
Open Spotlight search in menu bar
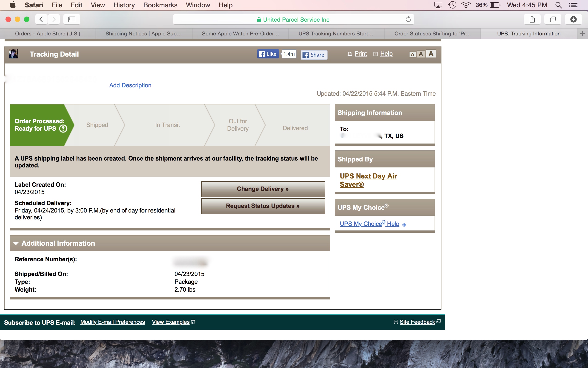pyautogui.click(x=559, y=5)
